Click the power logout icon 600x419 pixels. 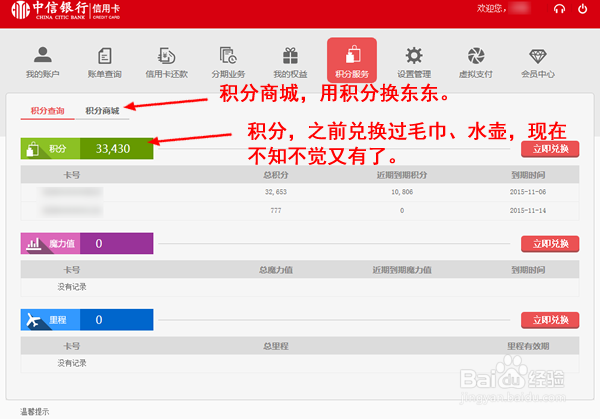[582, 8]
